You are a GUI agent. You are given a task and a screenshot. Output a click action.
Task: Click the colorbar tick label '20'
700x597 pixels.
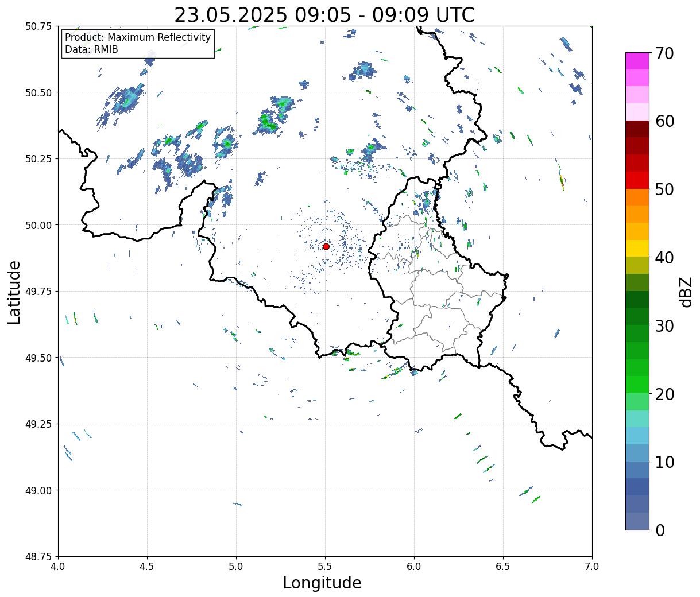pyautogui.click(x=664, y=394)
